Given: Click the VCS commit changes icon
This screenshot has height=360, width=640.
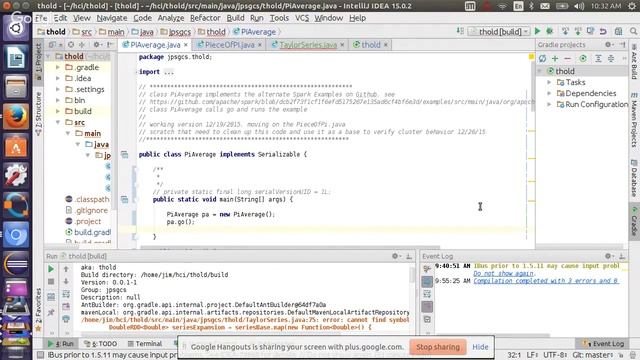Looking at the screenshot, I should coord(578,31).
